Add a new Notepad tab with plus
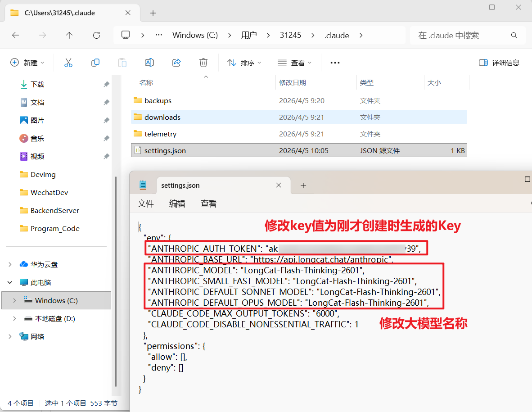 (x=303, y=186)
